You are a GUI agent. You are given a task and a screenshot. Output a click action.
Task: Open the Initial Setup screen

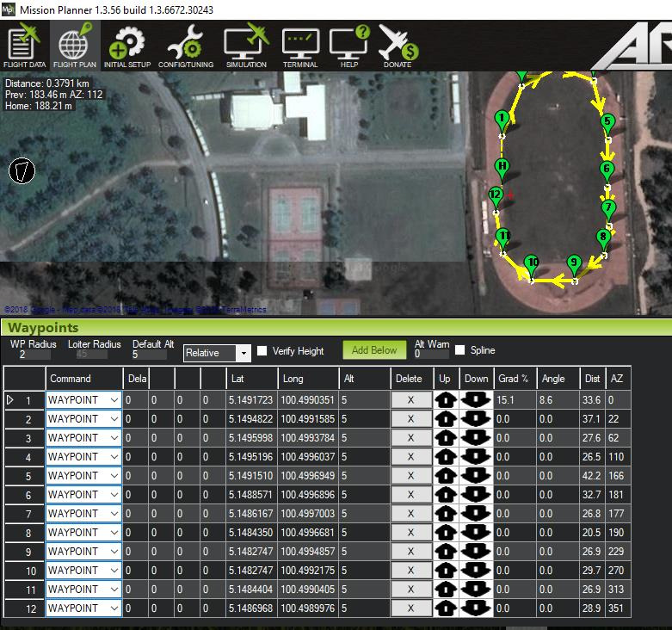127,46
